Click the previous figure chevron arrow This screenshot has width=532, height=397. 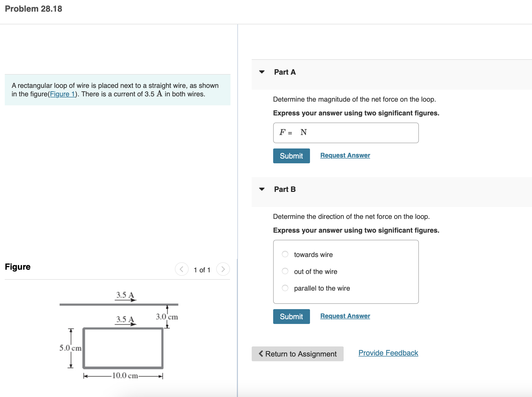181,269
